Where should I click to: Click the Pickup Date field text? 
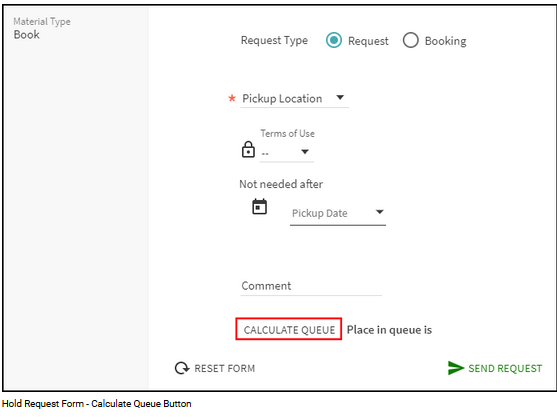coord(319,213)
